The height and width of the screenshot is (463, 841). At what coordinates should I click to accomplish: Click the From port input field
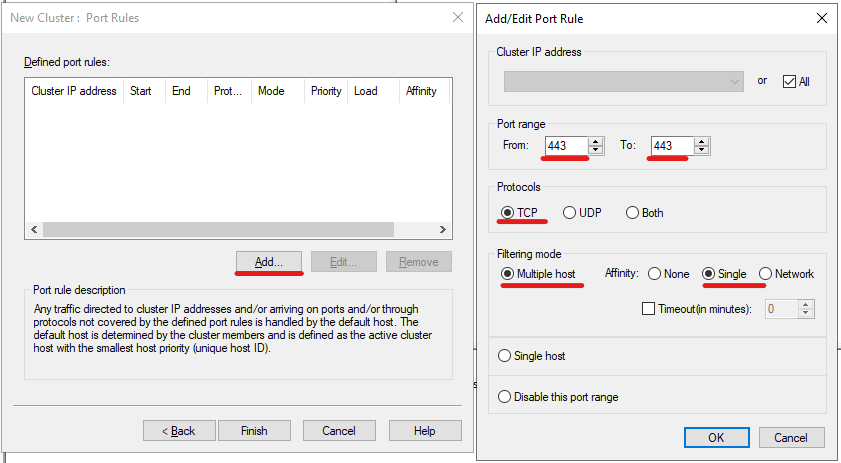point(565,146)
